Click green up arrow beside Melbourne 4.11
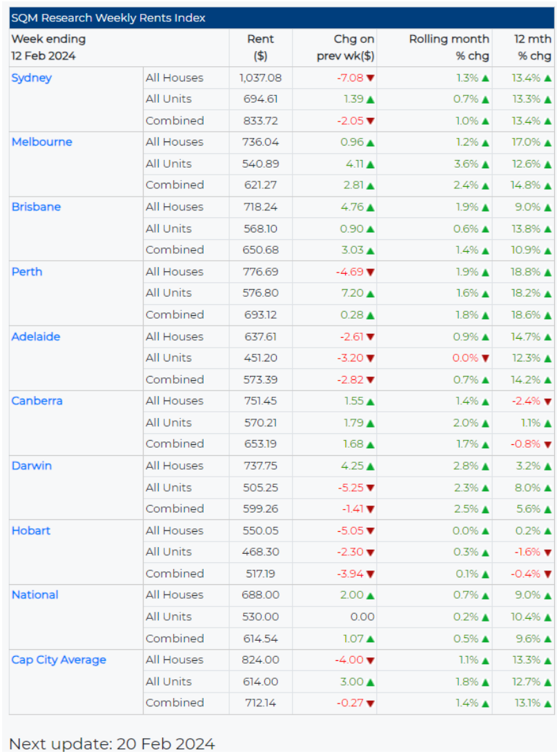The height and width of the screenshot is (756, 557). pos(371,164)
